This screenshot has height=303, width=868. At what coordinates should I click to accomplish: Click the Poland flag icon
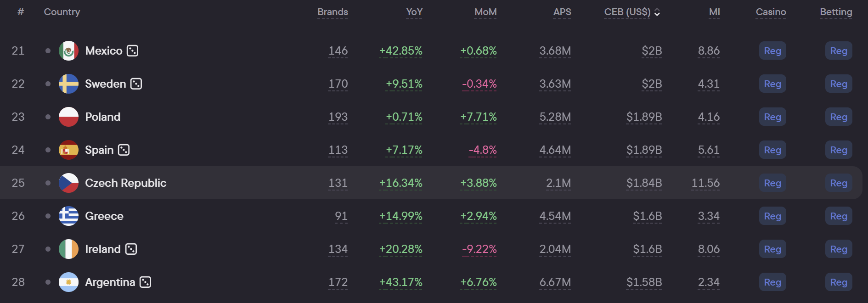click(x=68, y=117)
